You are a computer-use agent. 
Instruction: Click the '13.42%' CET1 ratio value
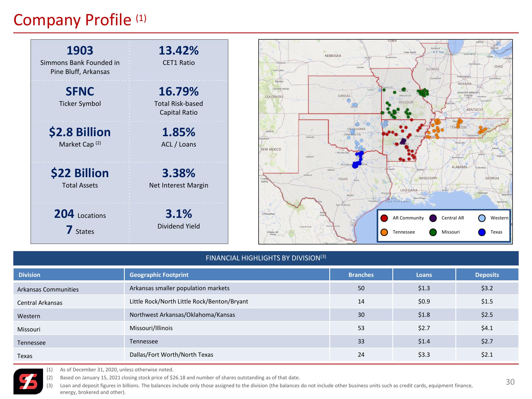point(179,51)
